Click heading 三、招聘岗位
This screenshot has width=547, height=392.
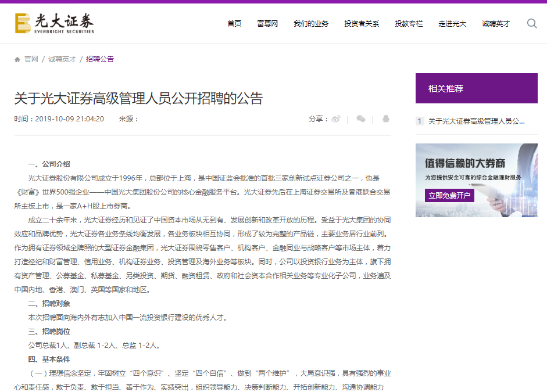pos(49,332)
